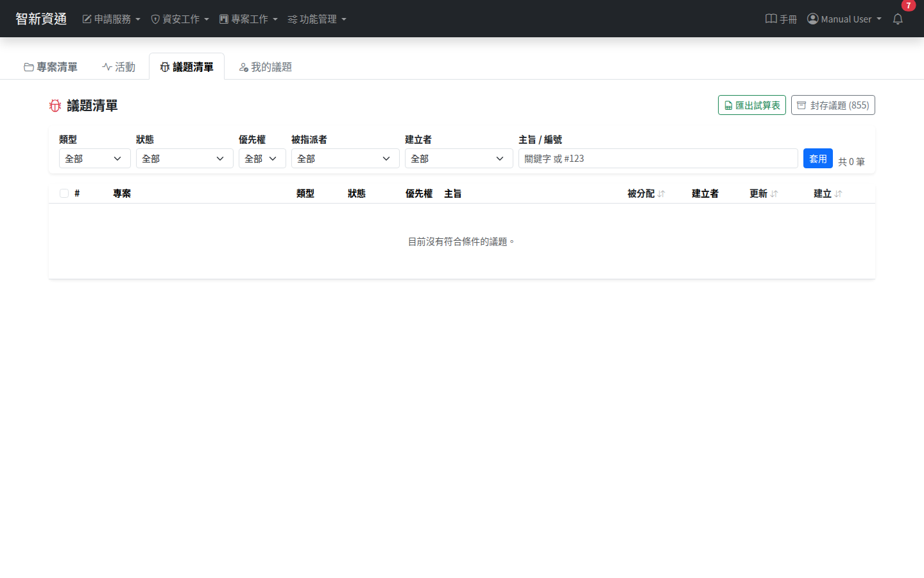The image size is (924, 578).
Task: Sort by the 被分配 column
Action: pyautogui.click(x=646, y=193)
